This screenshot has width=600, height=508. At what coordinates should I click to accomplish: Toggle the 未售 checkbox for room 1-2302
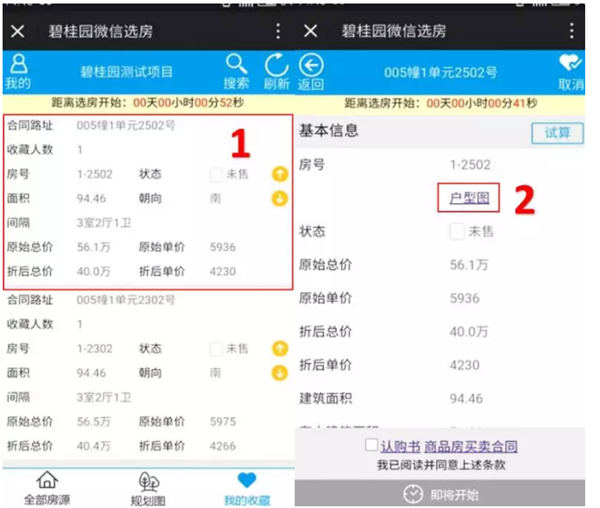click(x=216, y=349)
